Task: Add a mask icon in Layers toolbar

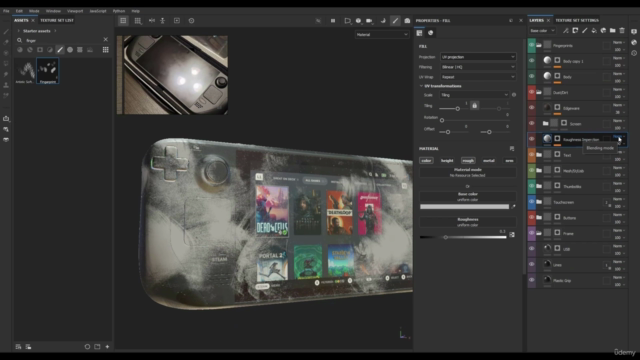Action: [x=575, y=31]
